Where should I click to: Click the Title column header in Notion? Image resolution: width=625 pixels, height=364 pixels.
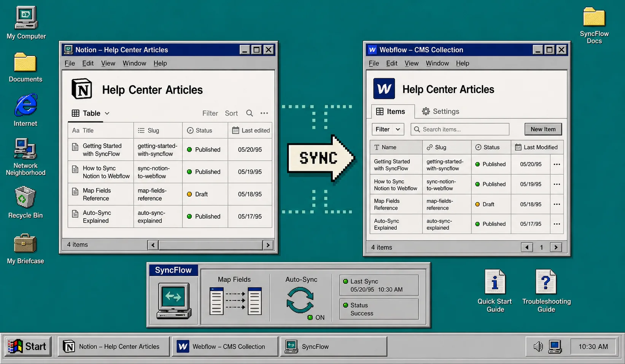[x=101, y=130]
